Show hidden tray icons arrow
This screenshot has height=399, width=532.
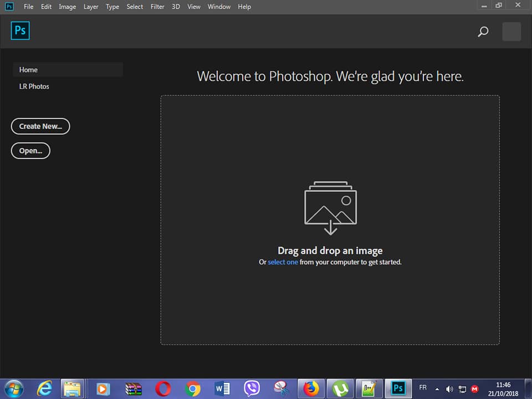(437, 389)
